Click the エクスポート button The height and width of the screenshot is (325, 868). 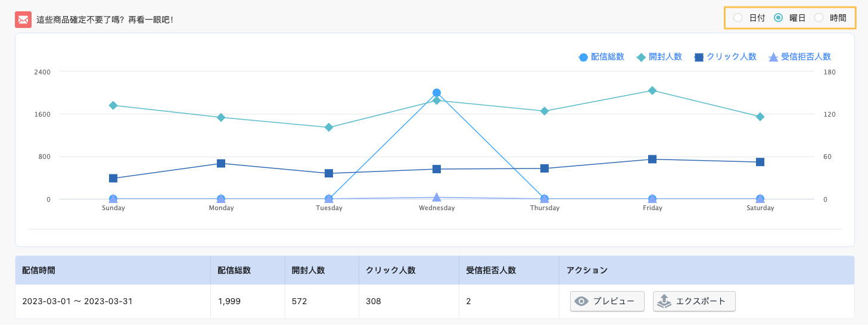[x=694, y=301]
